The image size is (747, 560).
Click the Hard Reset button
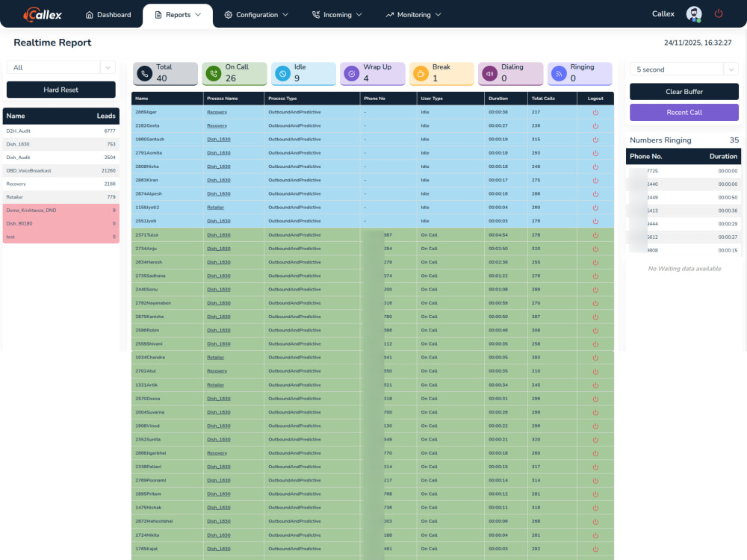point(61,90)
